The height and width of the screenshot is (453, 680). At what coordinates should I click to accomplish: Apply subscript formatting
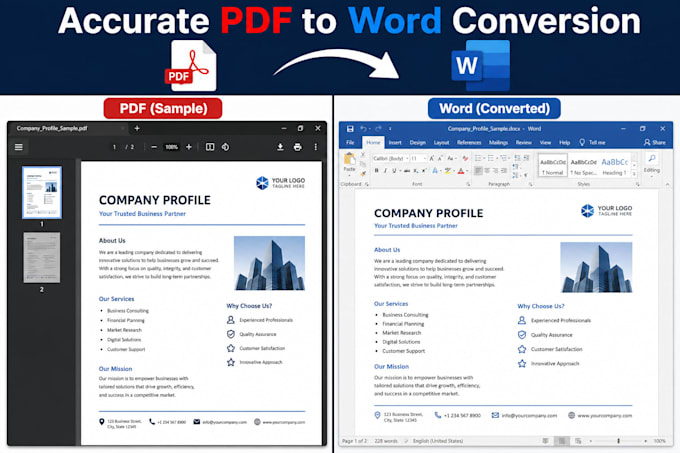coord(415,171)
